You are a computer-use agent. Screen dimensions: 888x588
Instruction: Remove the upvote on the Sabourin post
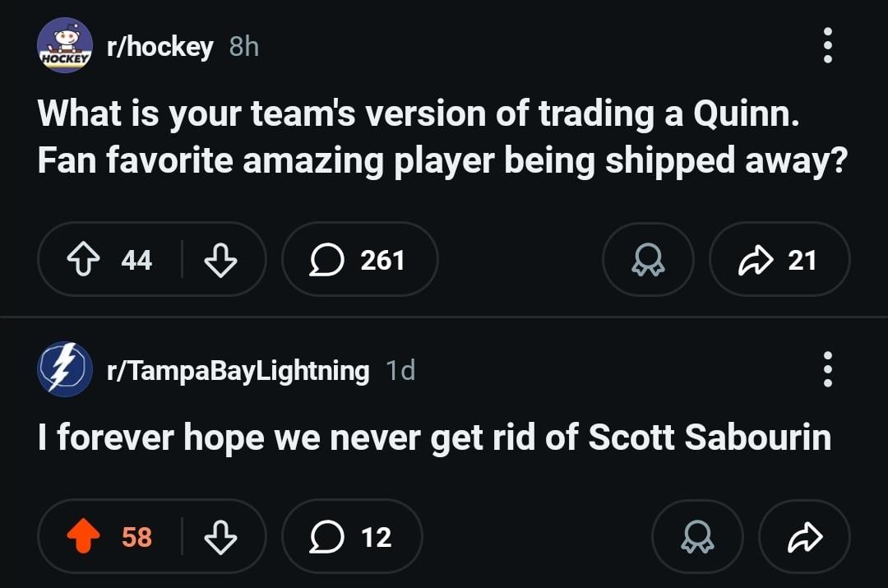pos(83,536)
